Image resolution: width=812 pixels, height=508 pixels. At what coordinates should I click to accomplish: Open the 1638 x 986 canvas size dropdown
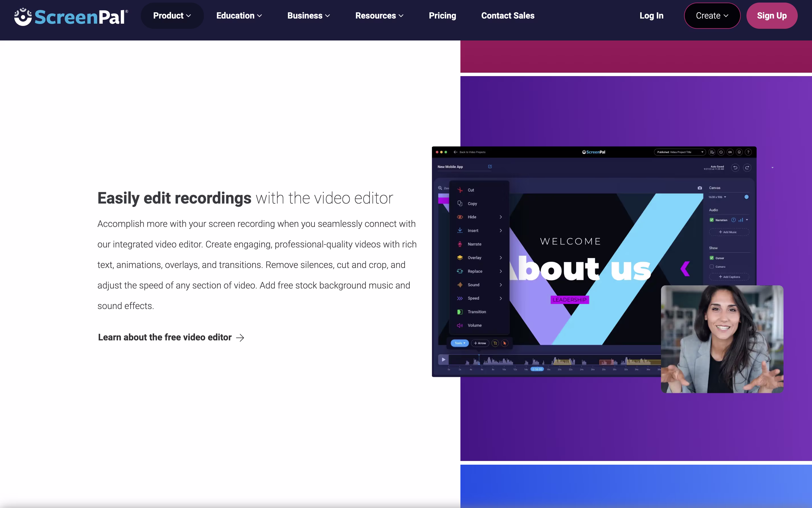pos(717,197)
